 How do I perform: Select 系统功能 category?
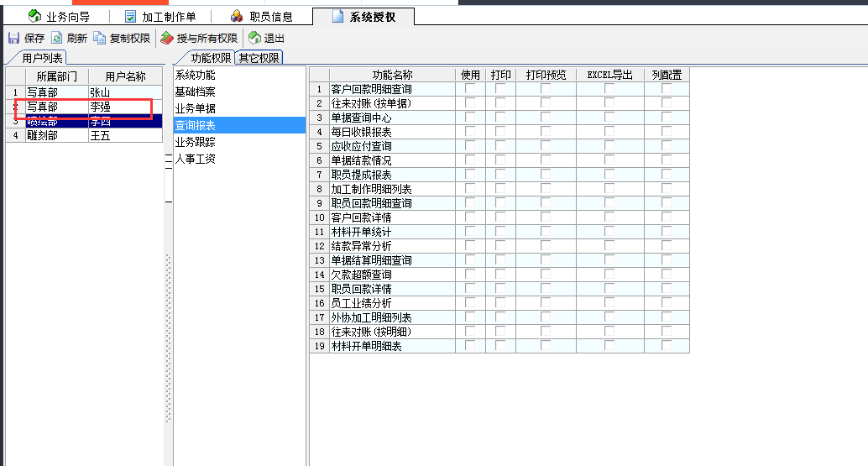click(239, 75)
